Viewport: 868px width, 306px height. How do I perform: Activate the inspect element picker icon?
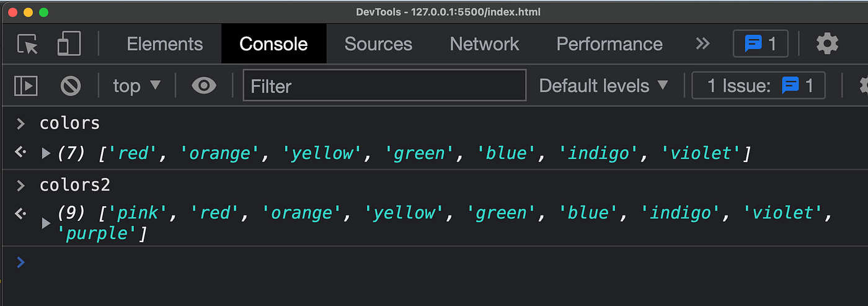pyautogui.click(x=27, y=44)
